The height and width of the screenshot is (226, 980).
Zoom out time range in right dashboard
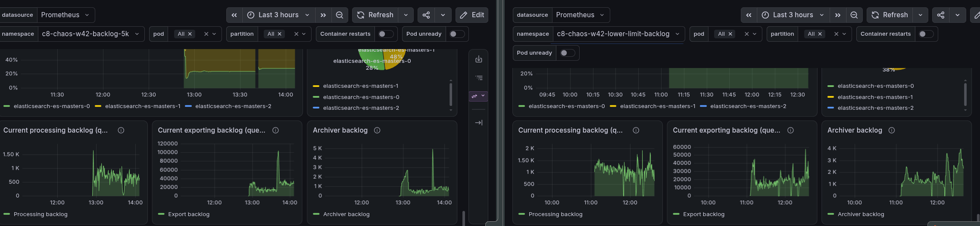[x=854, y=15]
